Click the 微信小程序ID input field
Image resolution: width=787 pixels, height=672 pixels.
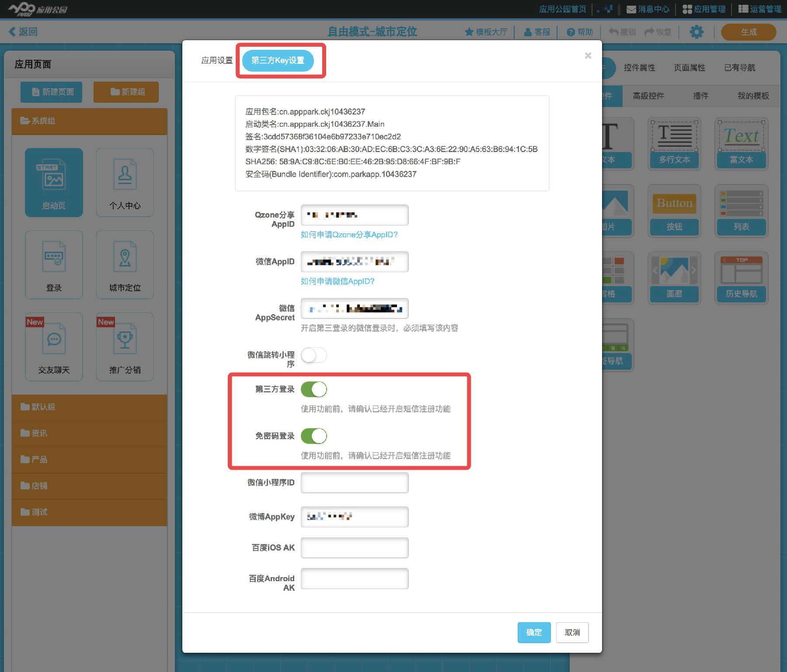click(355, 483)
